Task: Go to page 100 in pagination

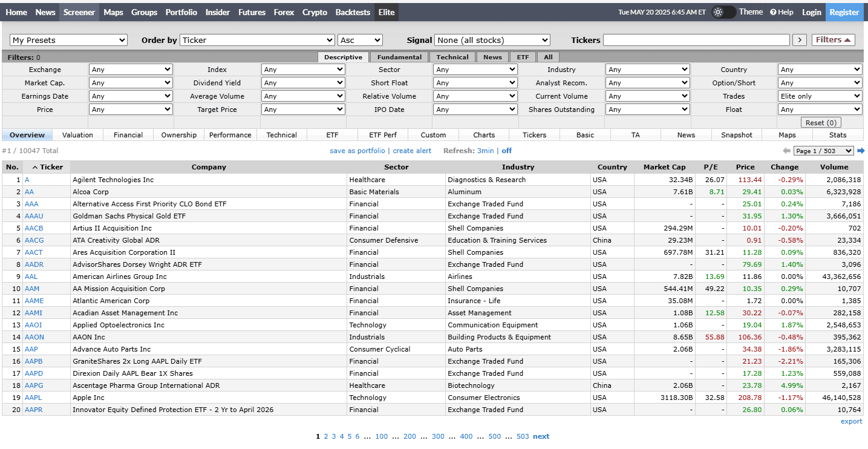Action: [x=381, y=436]
